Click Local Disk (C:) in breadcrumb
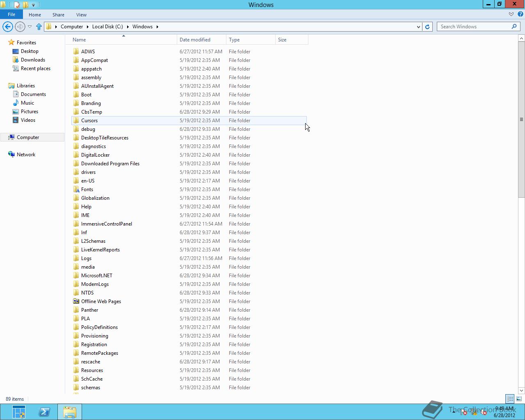Viewport: 525px width, 420px height. (x=107, y=27)
